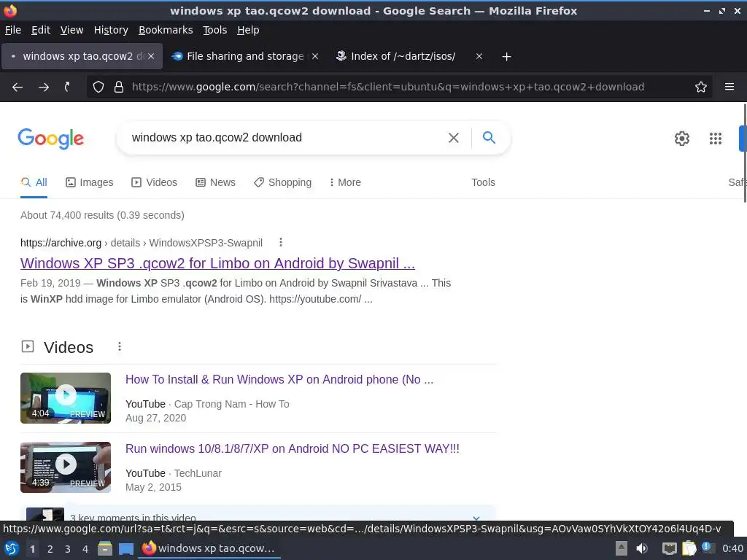This screenshot has width=747, height=560.
Task: Open the clipboard tray icon
Action: 689,548
